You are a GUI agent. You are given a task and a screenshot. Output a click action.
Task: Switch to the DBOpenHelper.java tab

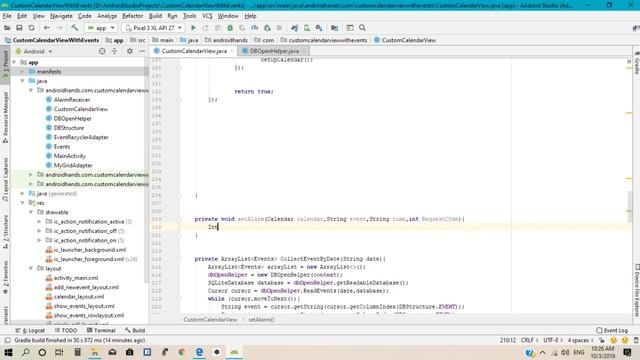pos(274,51)
